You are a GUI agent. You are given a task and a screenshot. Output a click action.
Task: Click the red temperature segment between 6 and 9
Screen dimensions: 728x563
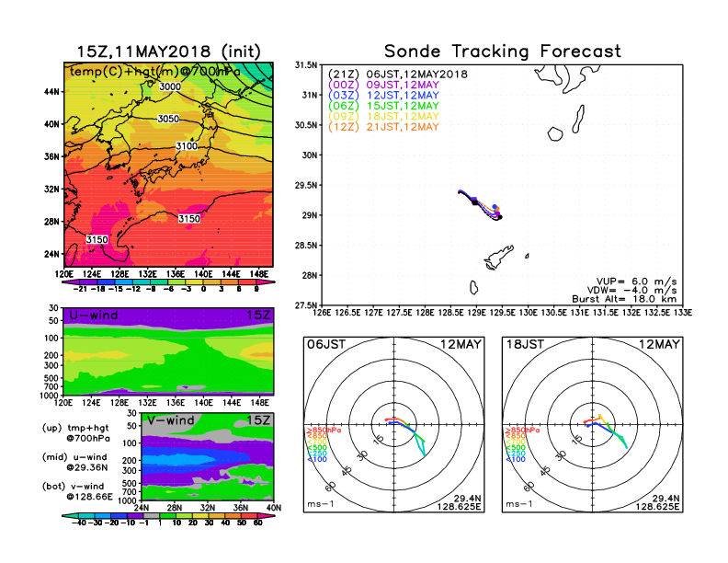[247, 282]
